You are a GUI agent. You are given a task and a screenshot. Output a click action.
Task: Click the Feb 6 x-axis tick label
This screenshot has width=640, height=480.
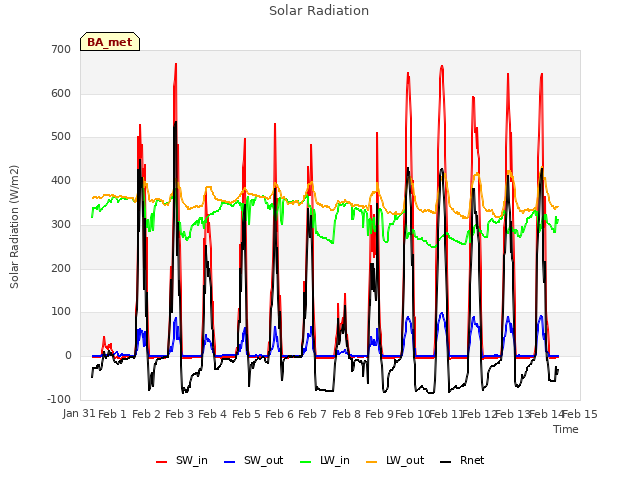(x=279, y=414)
